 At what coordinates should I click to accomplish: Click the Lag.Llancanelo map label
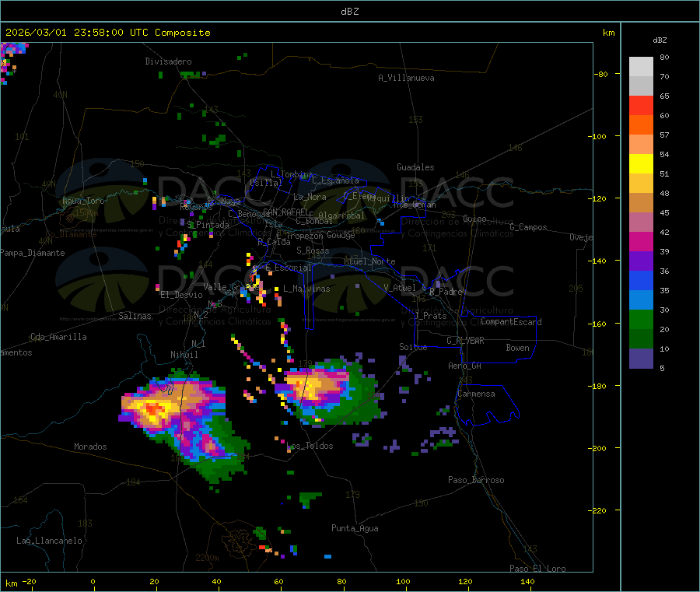pos(49,541)
